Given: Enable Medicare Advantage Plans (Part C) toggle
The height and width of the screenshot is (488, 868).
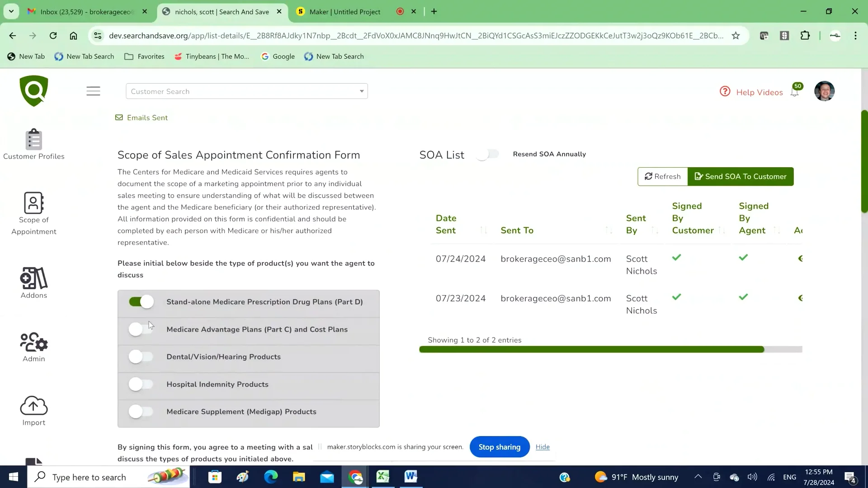Looking at the screenshot, I should 141,329.
